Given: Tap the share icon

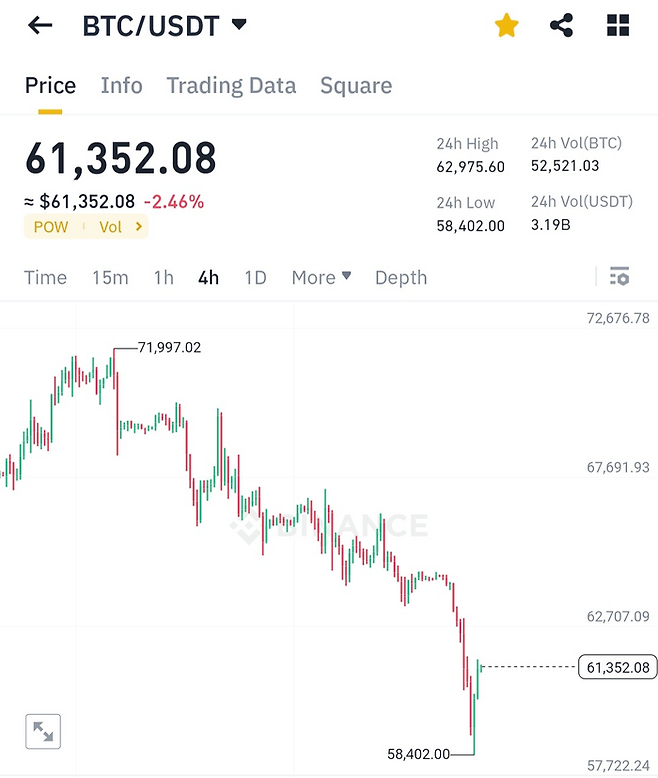Looking at the screenshot, I should pyautogui.click(x=562, y=26).
